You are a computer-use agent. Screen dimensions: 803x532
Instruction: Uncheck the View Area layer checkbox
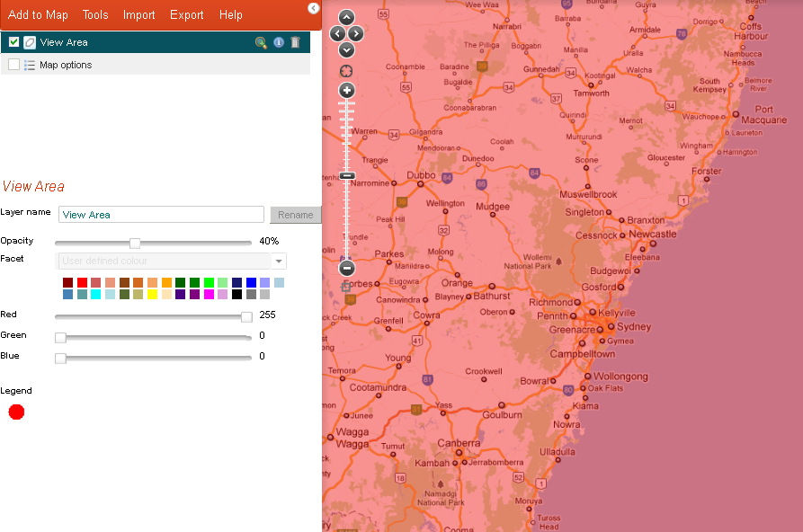coord(14,42)
